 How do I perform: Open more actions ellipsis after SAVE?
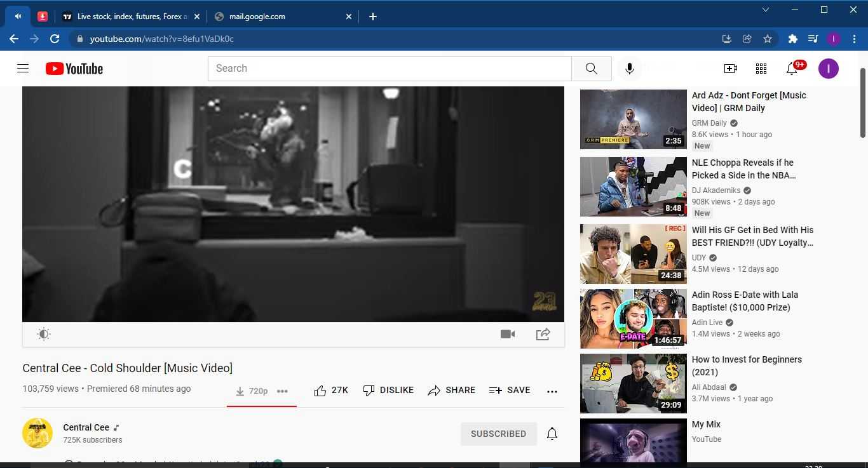click(552, 391)
